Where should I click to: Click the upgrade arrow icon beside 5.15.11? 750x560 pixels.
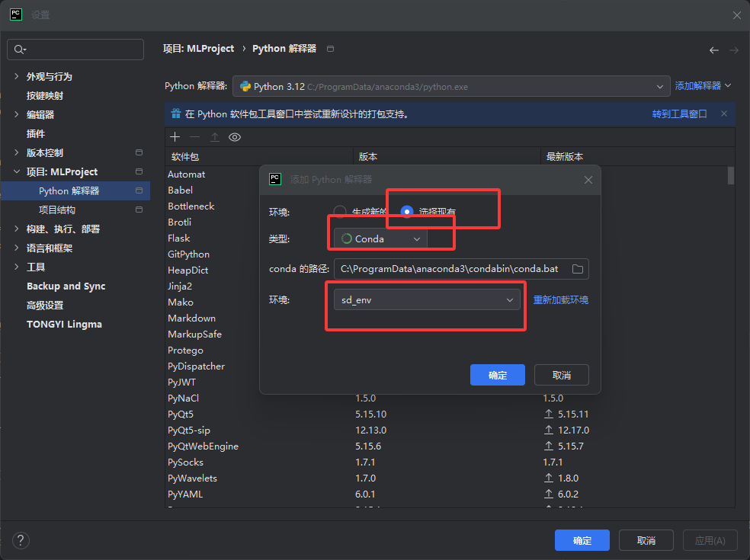click(549, 414)
